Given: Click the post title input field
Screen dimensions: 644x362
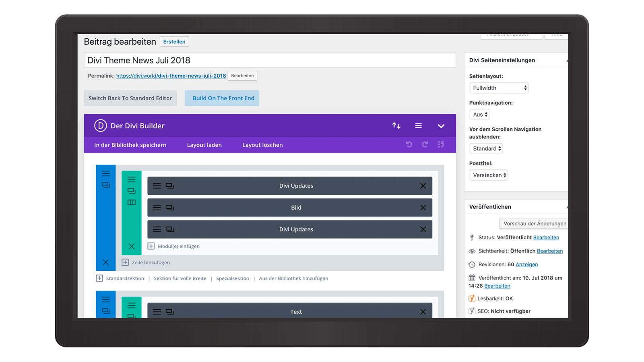Looking at the screenshot, I should [x=270, y=60].
